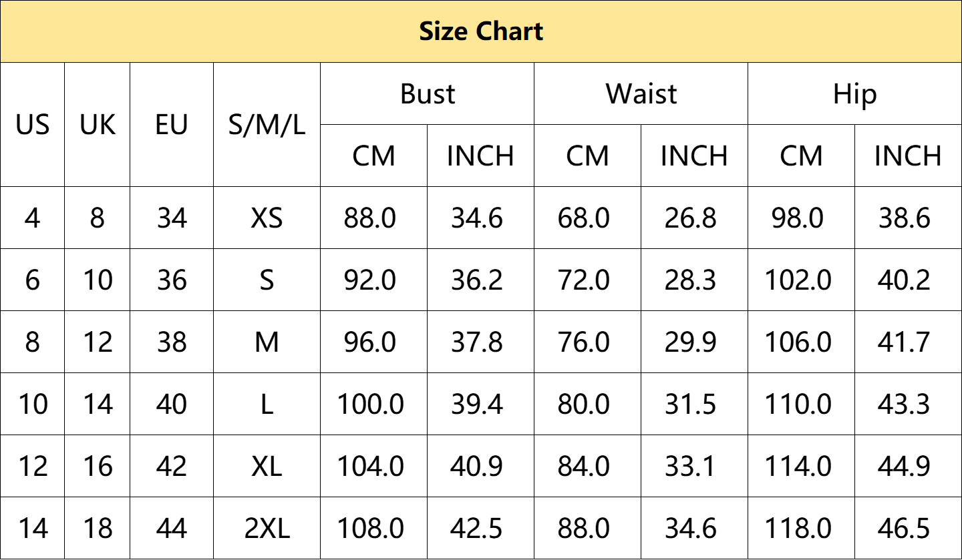Select the US column header
The height and width of the screenshot is (560, 962).
coord(33,125)
